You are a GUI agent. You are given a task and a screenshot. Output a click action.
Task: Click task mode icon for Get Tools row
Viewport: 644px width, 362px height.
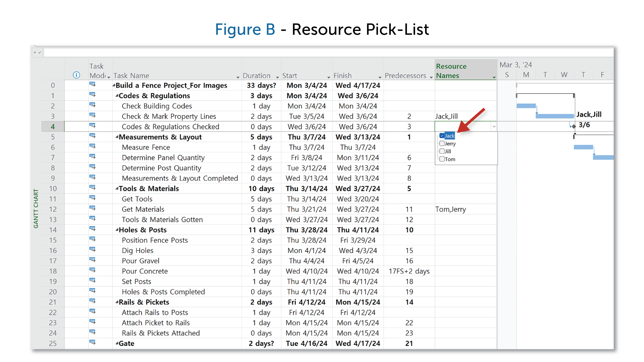click(x=92, y=198)
